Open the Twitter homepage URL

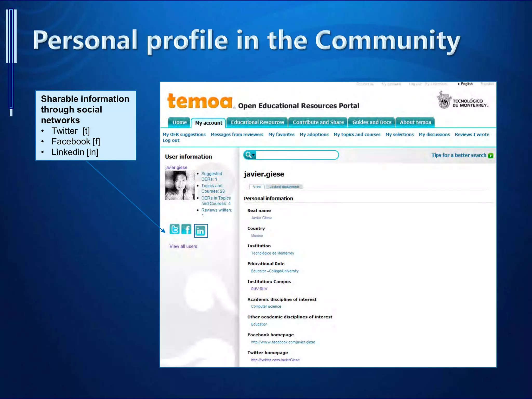coord(275,360)
